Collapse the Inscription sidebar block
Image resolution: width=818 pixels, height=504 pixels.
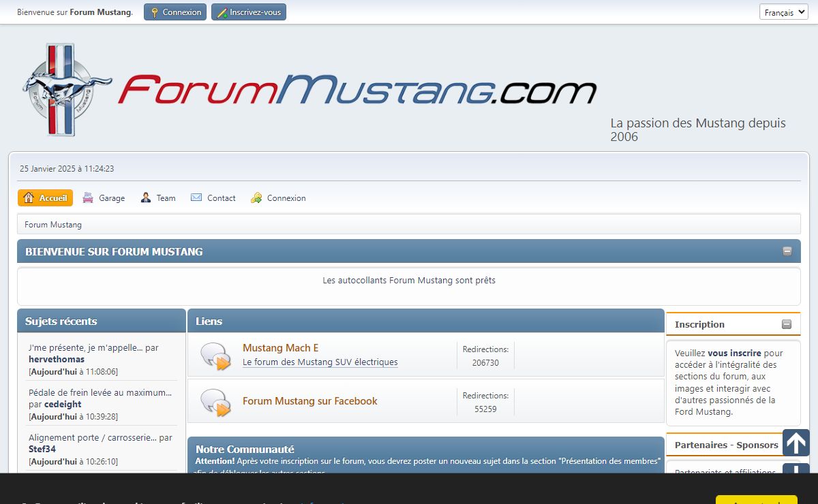[787, 324]
